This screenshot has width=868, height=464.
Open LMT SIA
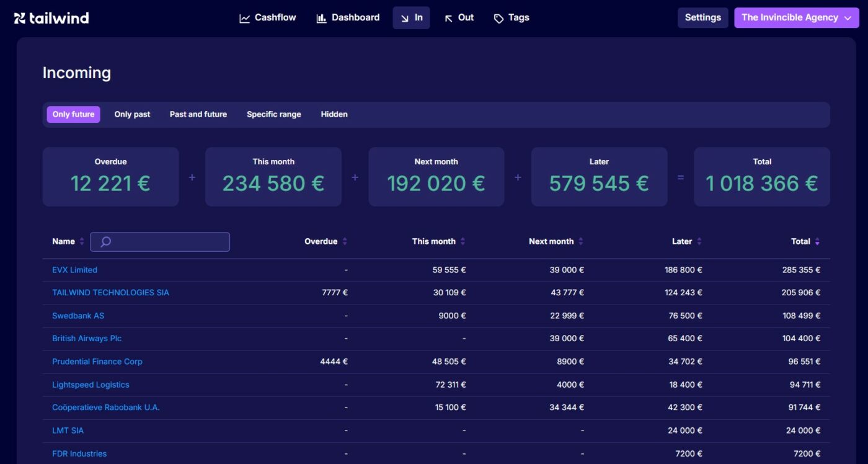68,431
